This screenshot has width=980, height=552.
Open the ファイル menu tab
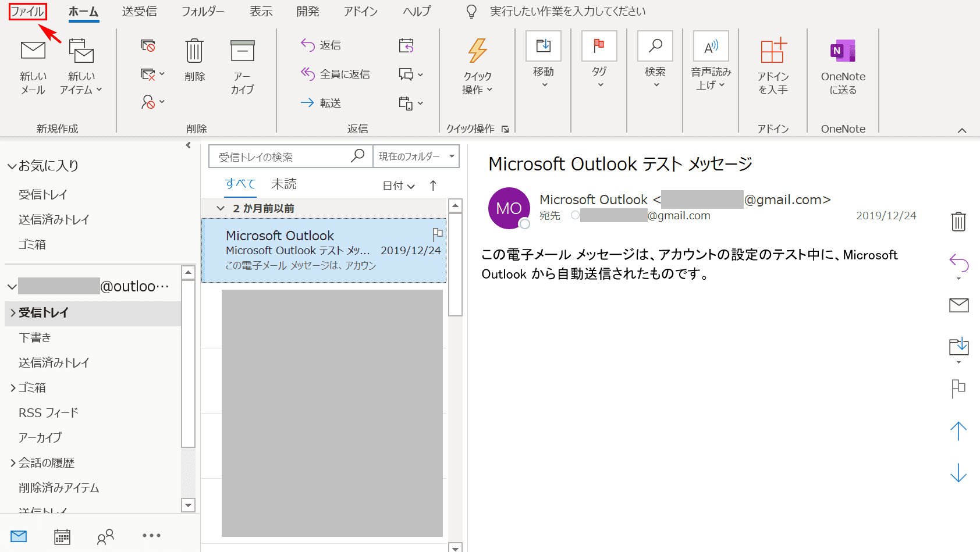coord(27,12)
